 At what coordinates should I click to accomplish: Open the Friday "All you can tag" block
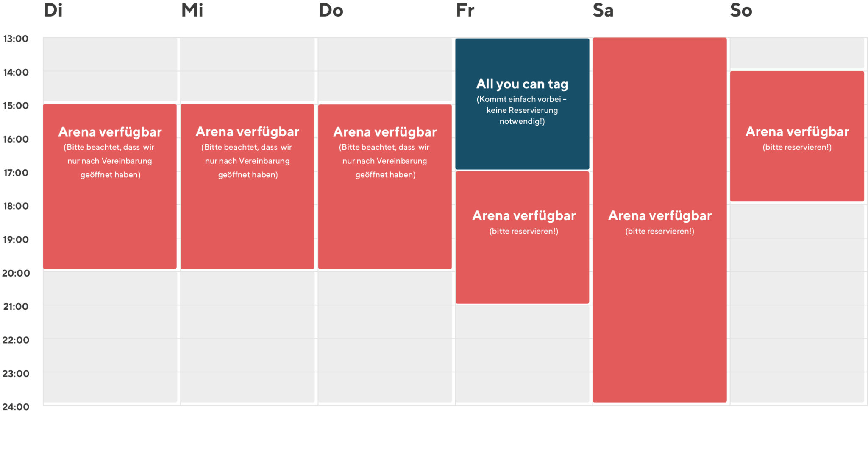522,104
